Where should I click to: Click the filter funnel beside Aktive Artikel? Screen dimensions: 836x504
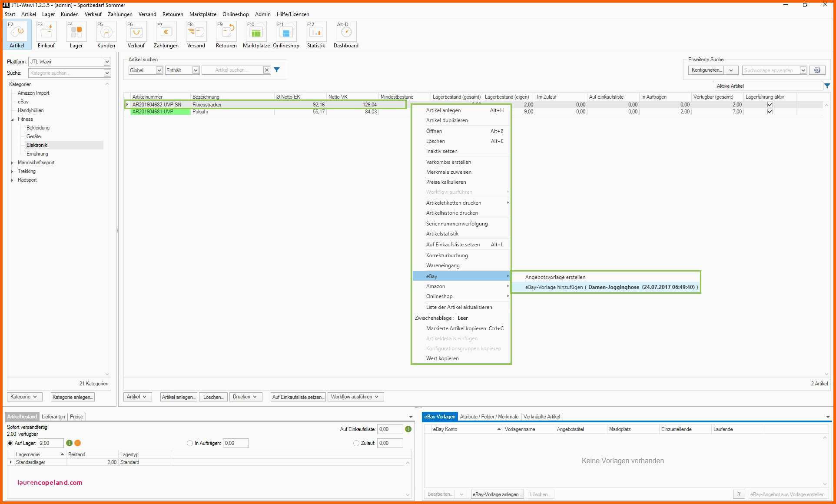point(827,86)
